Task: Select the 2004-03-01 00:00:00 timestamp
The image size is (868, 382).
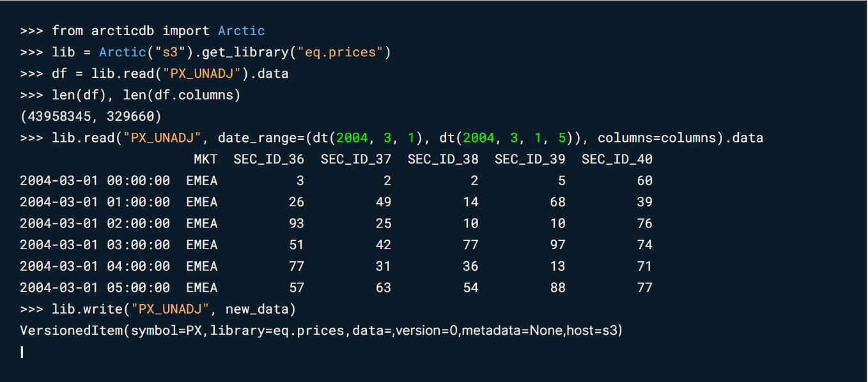Action: pyautogui.click(x=95, y=180)
